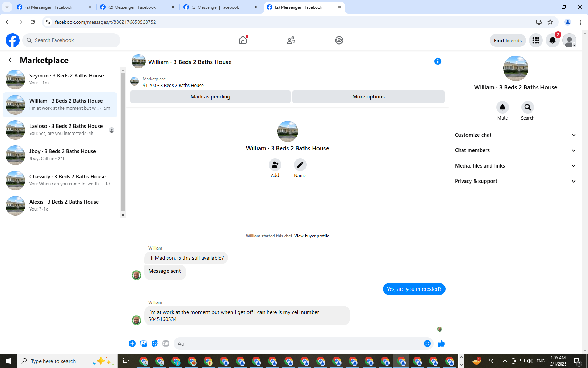This screenshot has width=588, height=368.
Task: Open the emoji picker
Action: [x=427, y=343]
